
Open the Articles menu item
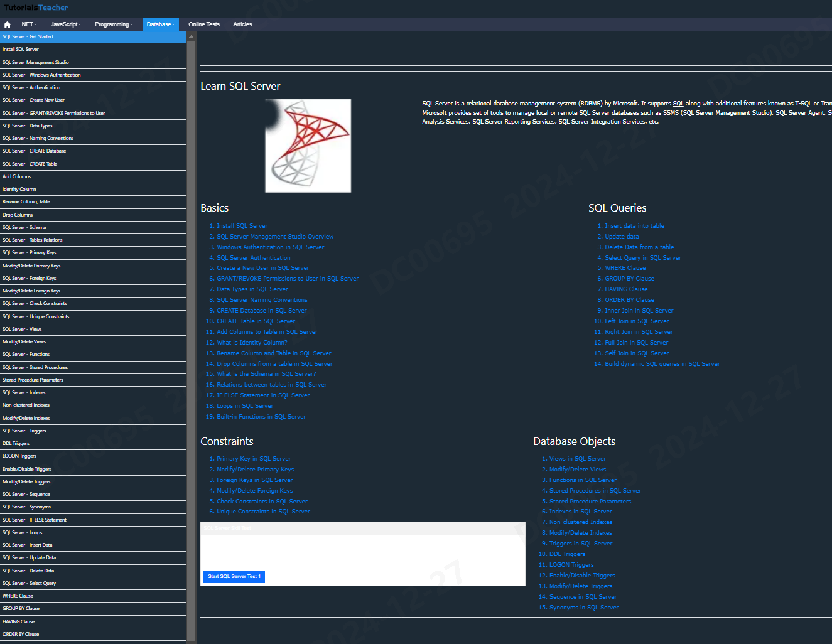(242, 24)
